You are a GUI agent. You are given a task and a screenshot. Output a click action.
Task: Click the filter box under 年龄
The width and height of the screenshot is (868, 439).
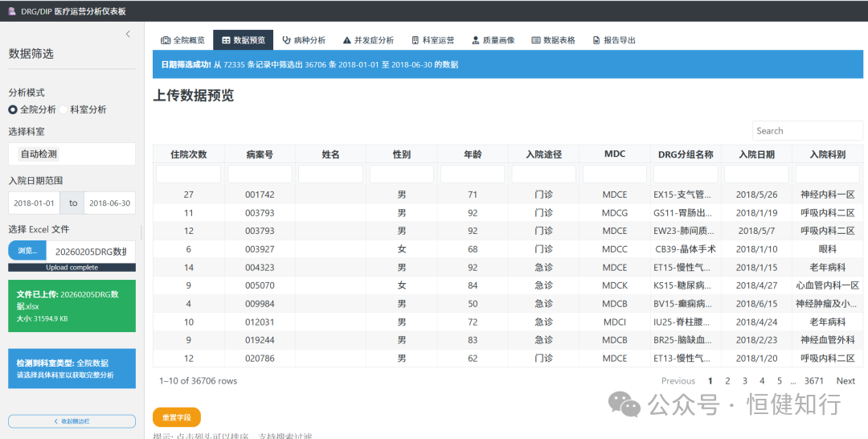(473, 174)
